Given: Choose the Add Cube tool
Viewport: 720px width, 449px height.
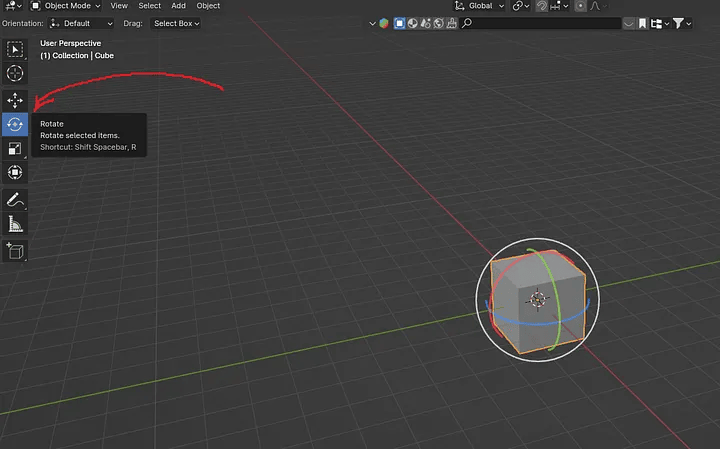Looking at the screenshot, I should coord(15,250).
